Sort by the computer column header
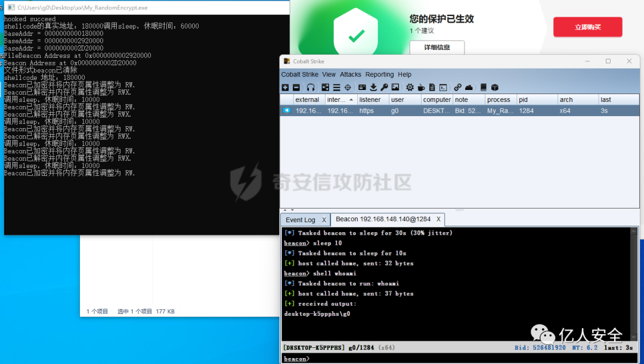This screenshot has width=644, height=364. 437,99
